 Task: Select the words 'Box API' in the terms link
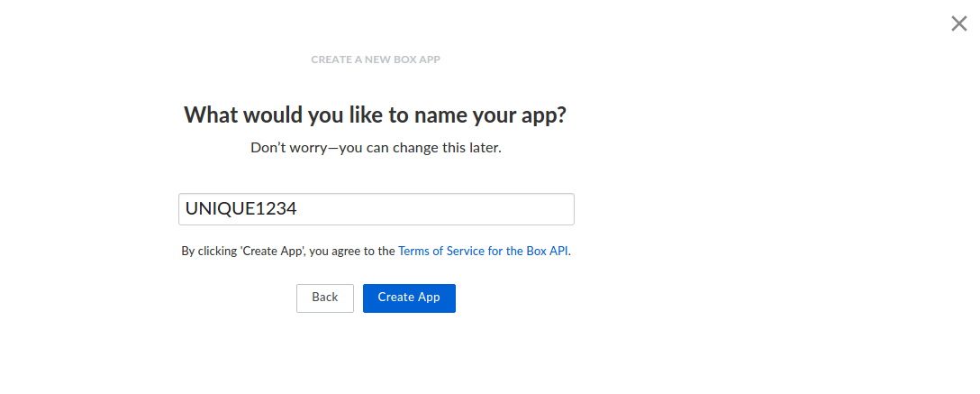coord(548,252)
